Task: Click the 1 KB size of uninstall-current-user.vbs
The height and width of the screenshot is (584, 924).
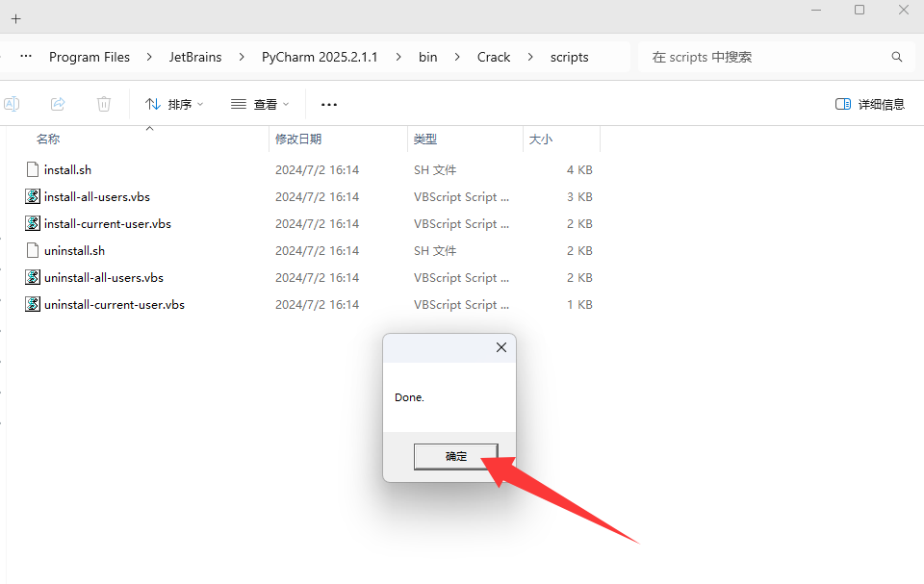Action: coord(579,305)
